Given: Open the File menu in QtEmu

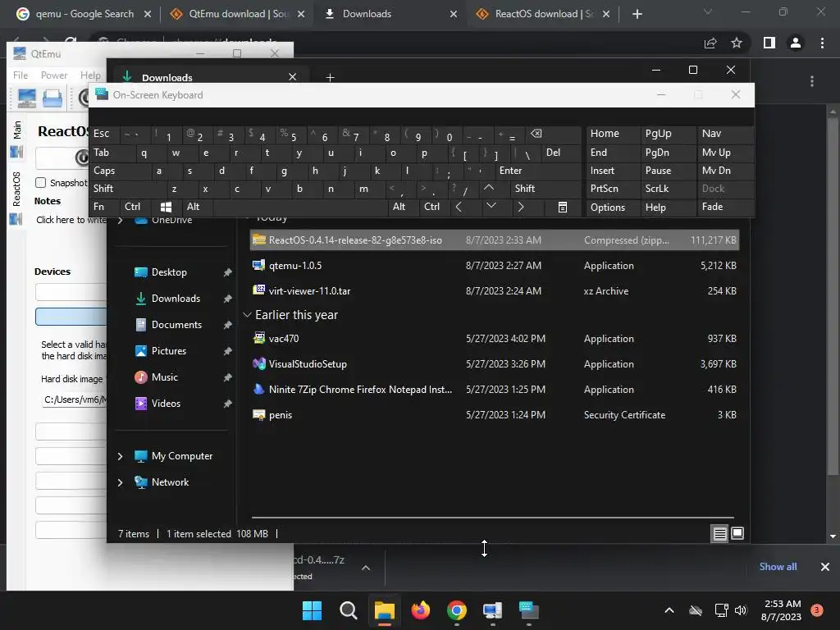Looking at the screenshot, I should pyautogui.click(x=21, y=75).
